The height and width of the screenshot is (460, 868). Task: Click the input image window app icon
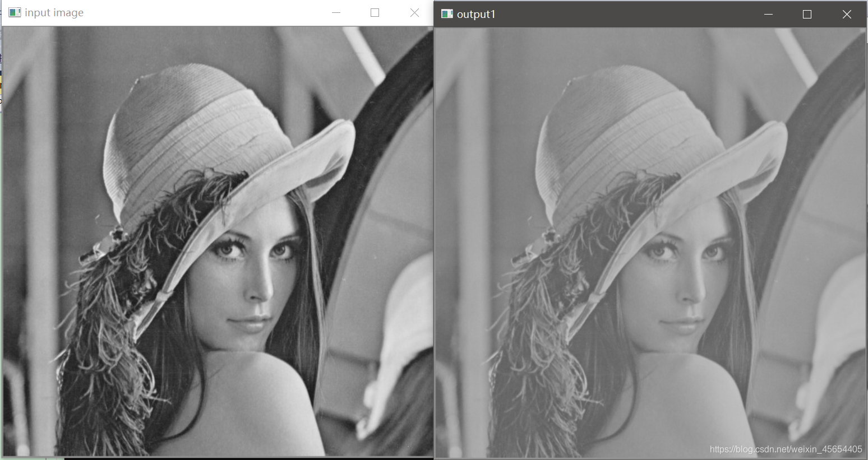(15, 12)
